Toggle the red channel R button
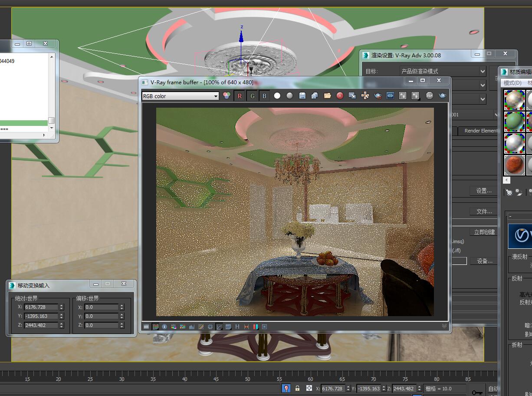The width and height of the screenshot is (532, 396). click(240, 96)
